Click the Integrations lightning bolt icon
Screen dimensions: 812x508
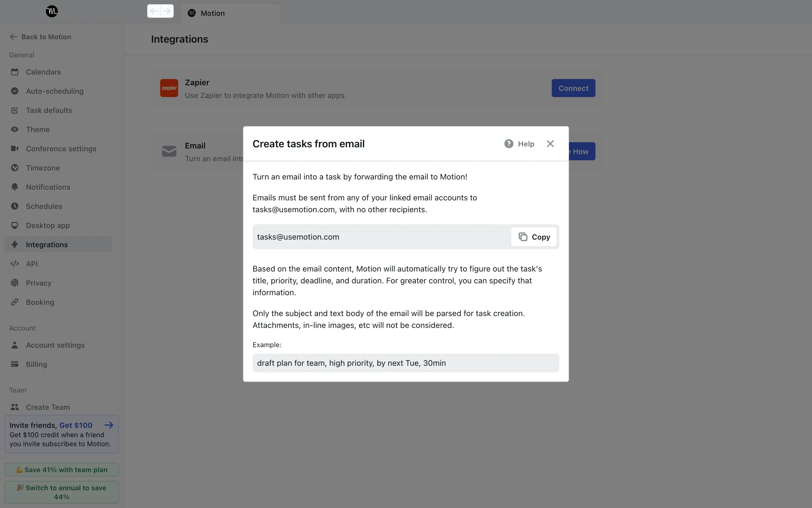14,245
